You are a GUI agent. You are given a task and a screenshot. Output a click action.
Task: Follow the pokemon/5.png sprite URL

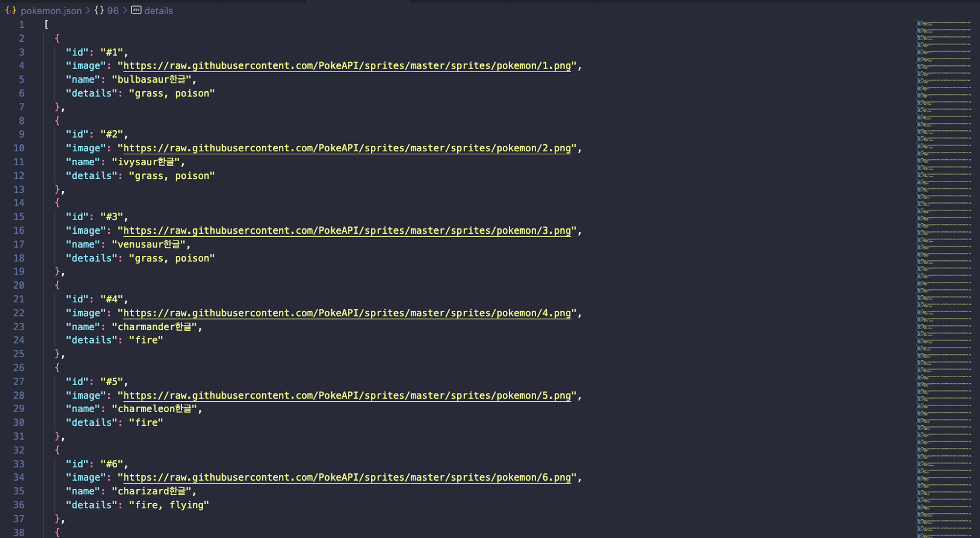point(347,395)
